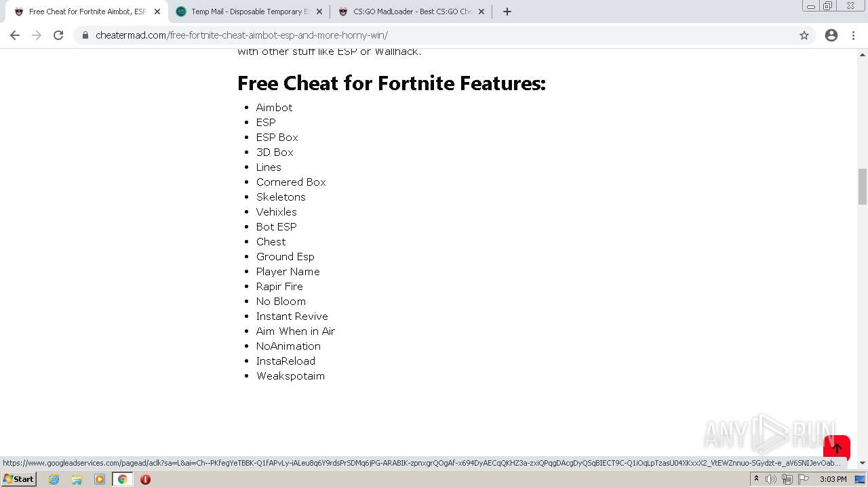View site info via the padlock icon
868x488 pixels.
pos(85,35)
